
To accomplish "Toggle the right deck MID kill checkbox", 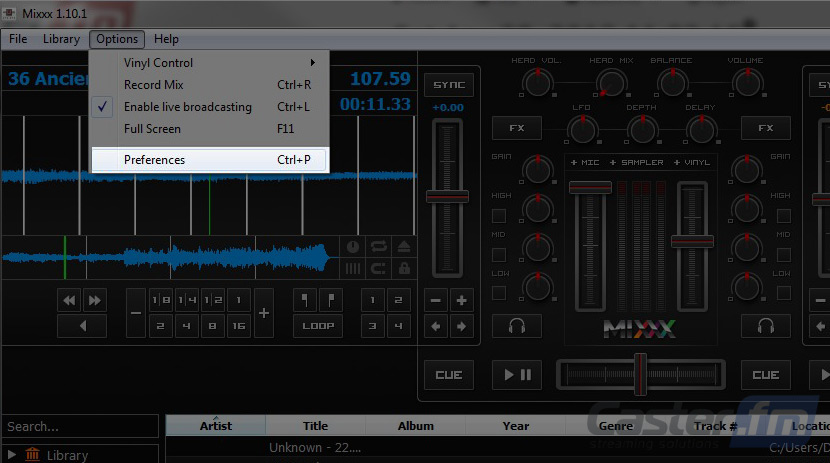I will [x=783, y=255].
